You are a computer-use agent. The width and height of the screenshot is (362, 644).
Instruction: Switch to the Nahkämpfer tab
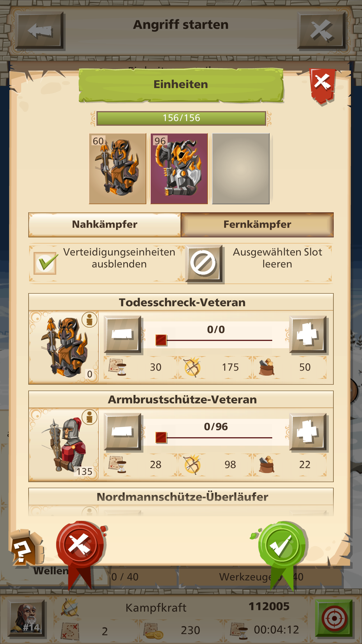click(x=105, y=225)
